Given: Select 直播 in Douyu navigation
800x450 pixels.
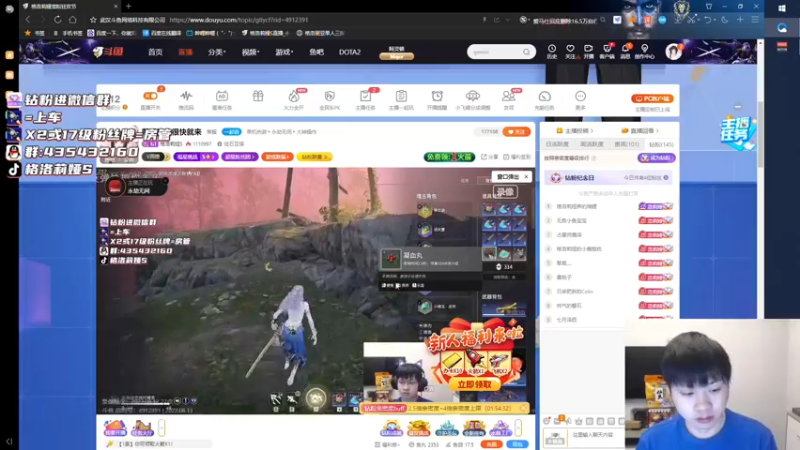Looking at the screenshot, I should click(x=185, y=52).
